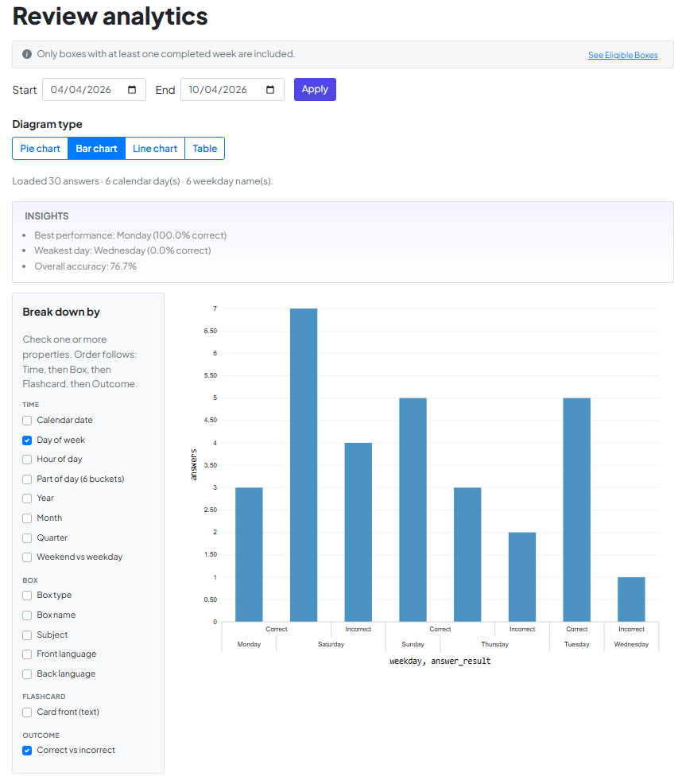Screen dimensions: 682x784
Task: Open the End date calendar picker icon
Action: (x=270, y=90)
